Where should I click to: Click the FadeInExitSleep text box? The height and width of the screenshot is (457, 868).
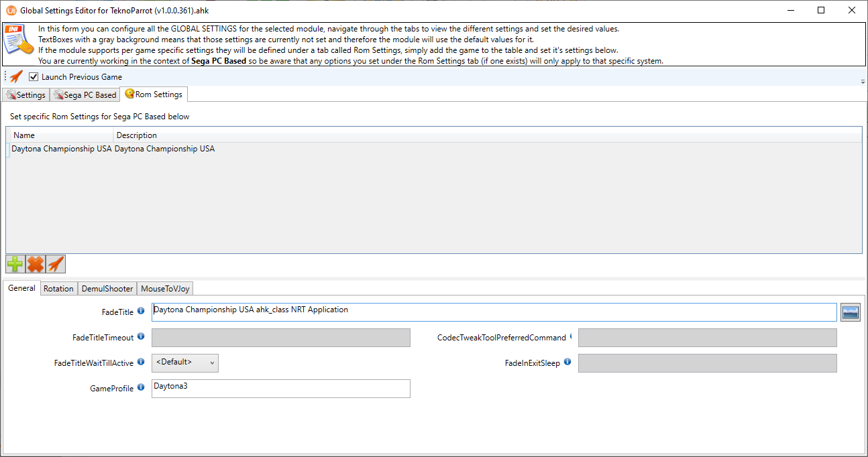tap(708, 363)
